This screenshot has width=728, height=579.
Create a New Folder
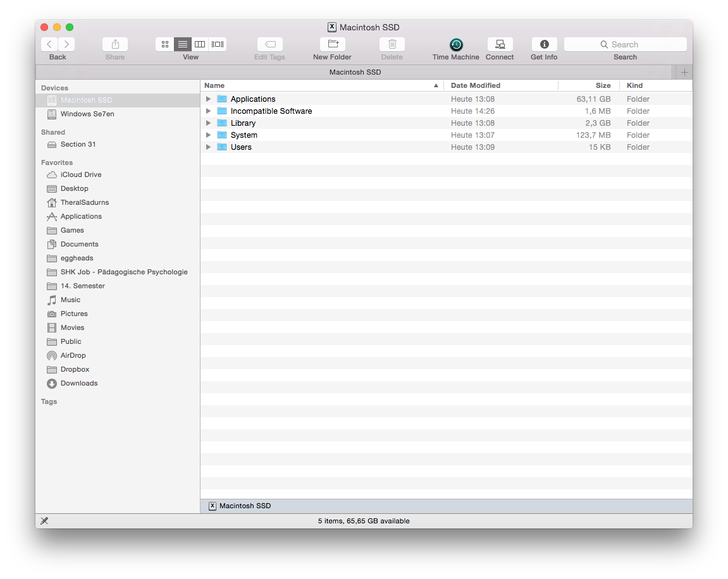(x=333, y=44)
